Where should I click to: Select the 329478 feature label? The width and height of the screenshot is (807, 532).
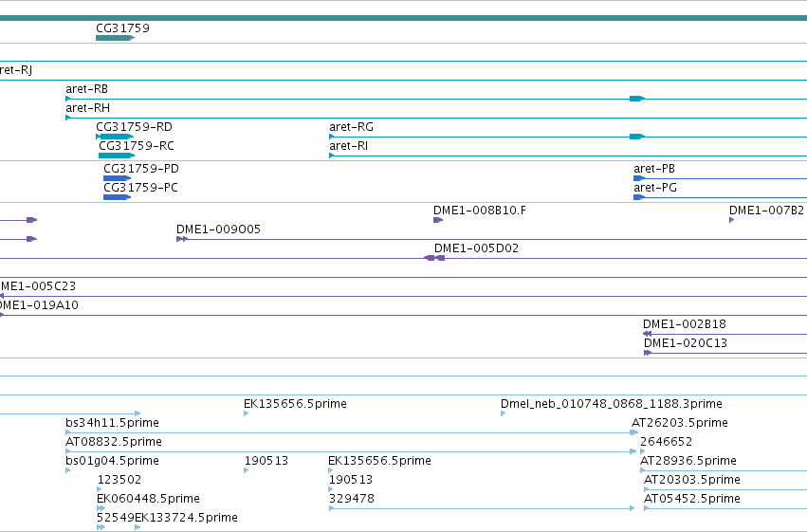tap(352, 499)
